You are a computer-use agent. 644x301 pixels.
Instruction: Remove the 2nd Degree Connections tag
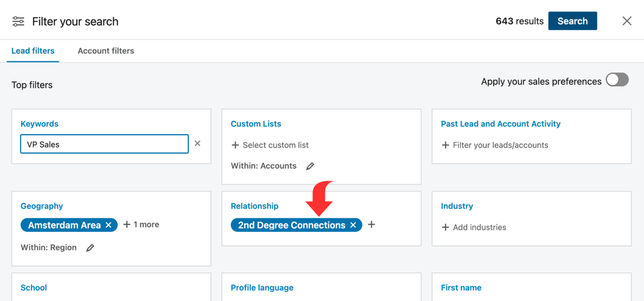click(x=353, y=225)
